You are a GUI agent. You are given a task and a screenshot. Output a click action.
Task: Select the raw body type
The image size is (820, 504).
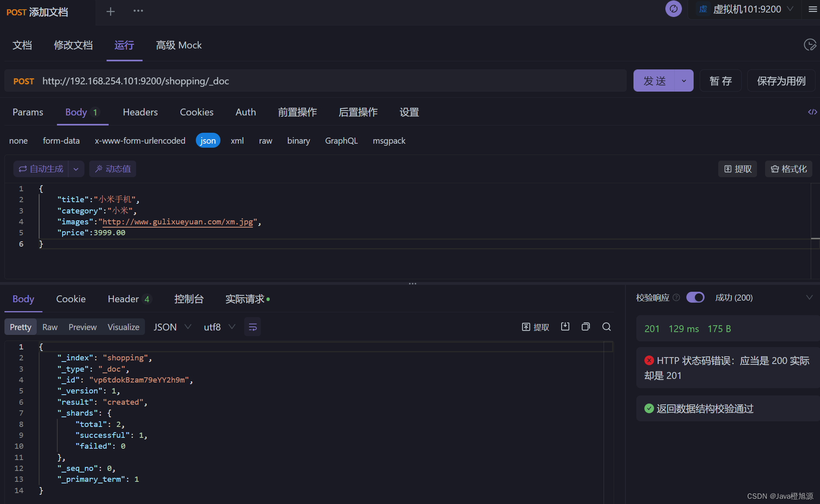(x=266, y=140)
